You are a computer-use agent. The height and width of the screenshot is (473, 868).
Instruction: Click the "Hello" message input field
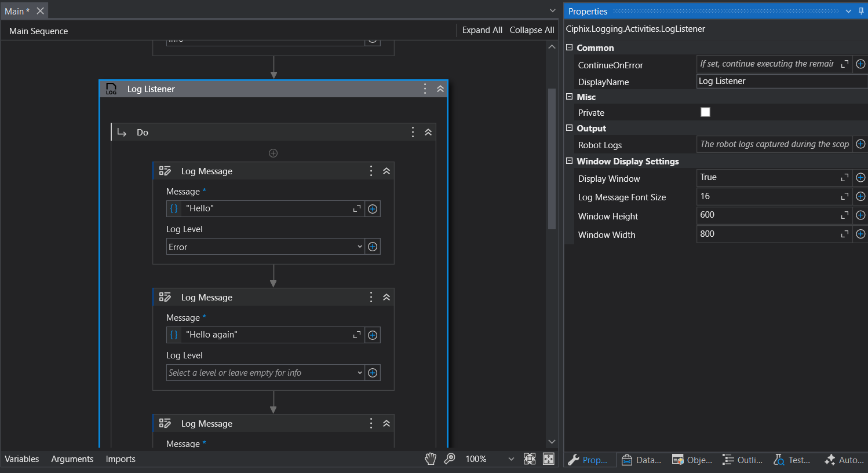coord(267,208)
